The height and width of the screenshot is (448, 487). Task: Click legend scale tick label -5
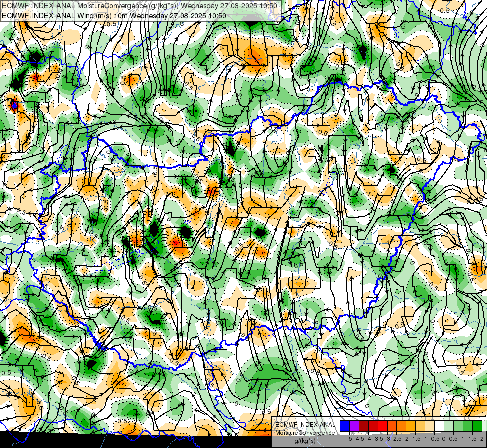pyautogui.click(x=349, y=439)
